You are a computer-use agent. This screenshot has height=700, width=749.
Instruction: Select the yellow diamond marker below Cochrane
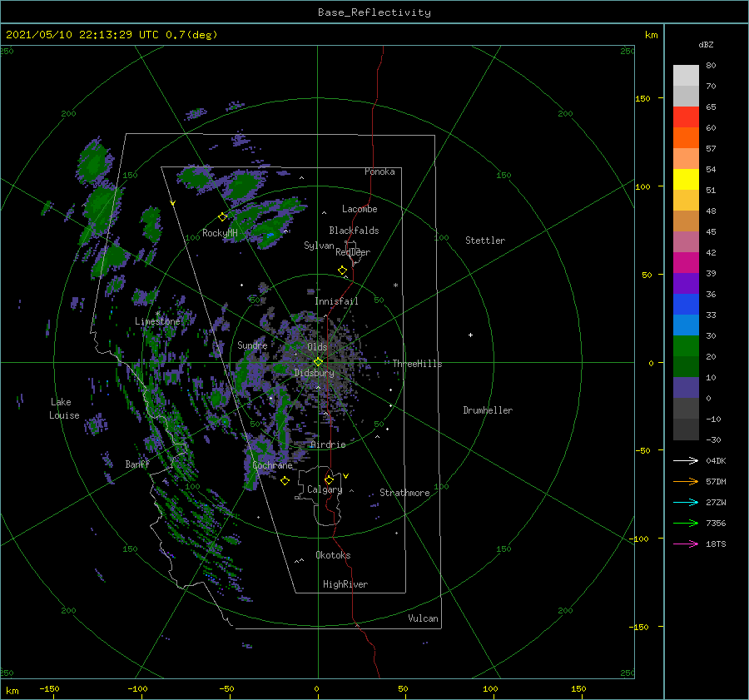(285, 481)
